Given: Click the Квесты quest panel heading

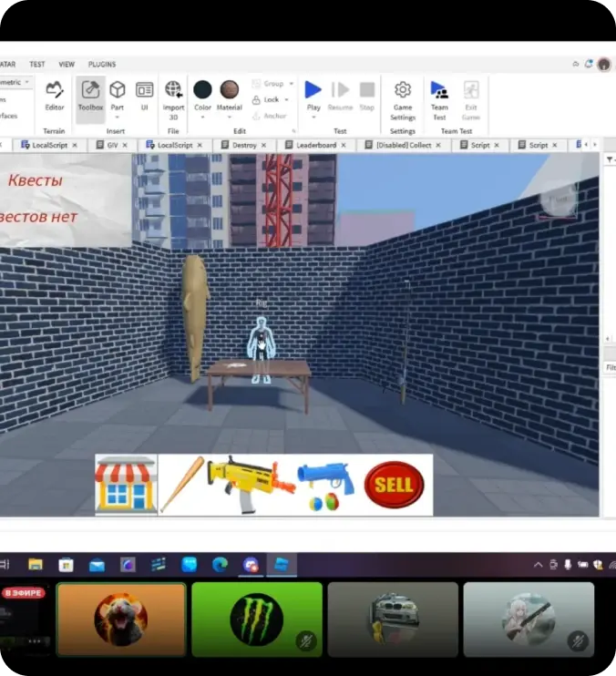Looking at the screenshot, I should [36, 180].
